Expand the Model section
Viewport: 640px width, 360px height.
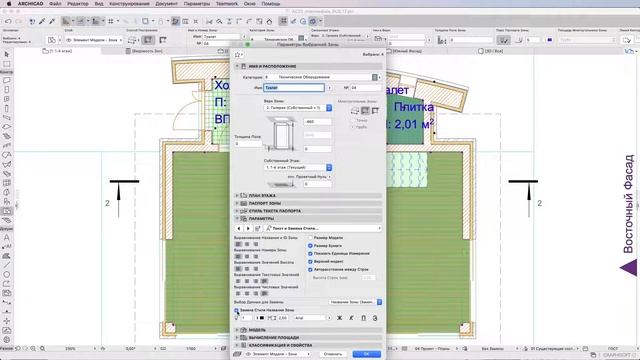(x=309, y=330)
